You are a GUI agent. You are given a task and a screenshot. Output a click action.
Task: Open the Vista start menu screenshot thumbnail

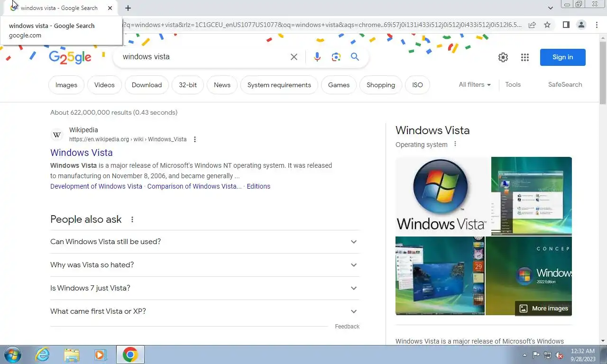532,196
